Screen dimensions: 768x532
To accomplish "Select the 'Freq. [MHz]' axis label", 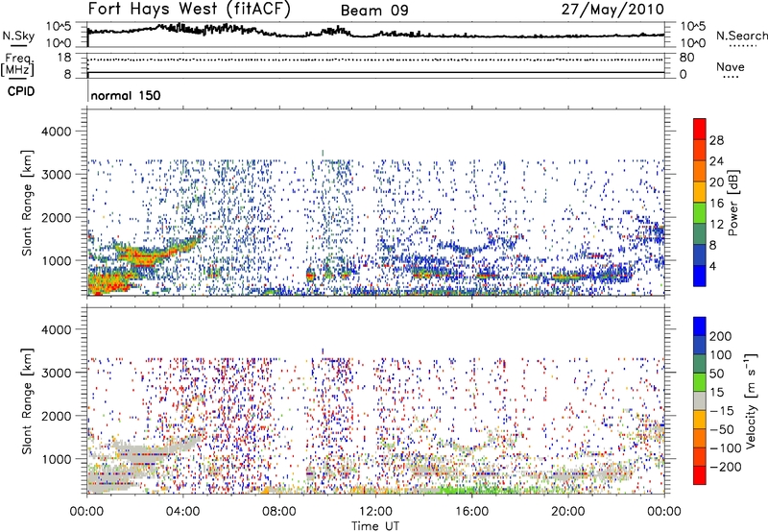I will click(x=17, y=63).
